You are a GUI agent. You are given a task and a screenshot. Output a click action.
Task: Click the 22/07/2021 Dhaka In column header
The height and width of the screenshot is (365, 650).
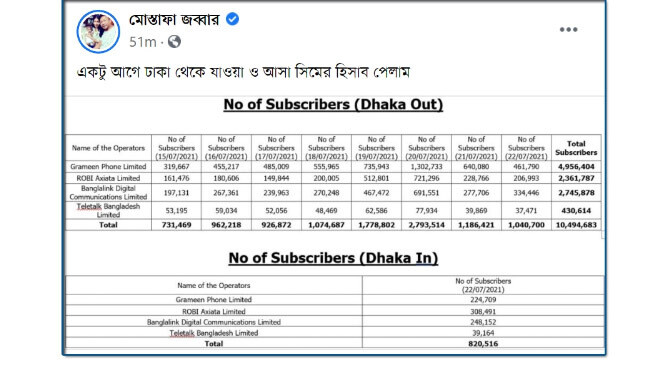483,285
